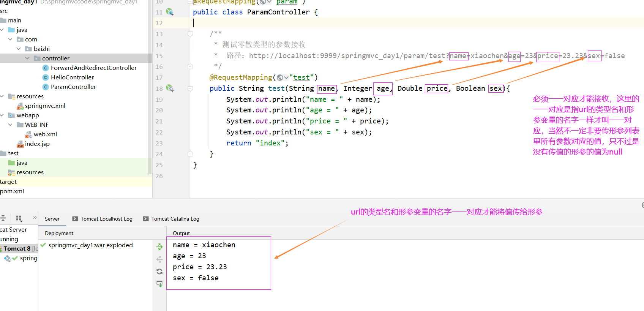
Task: Select the target folder
Action: [8, 182]
